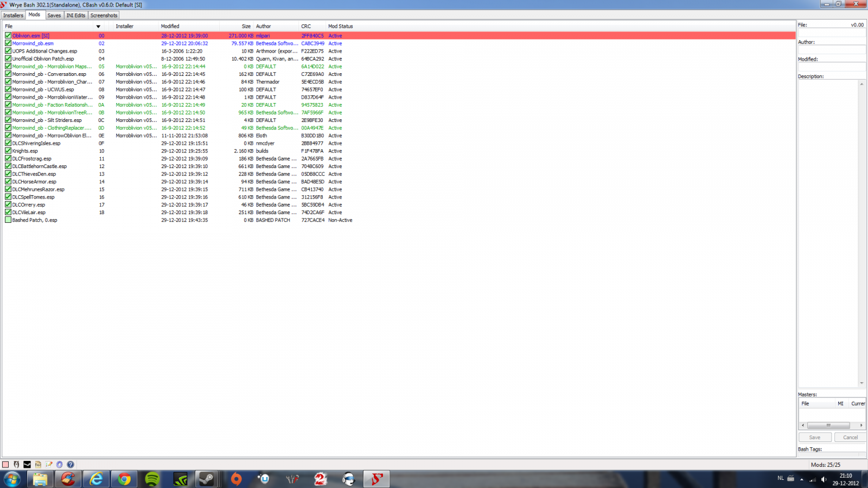Image resolution: width=868 pixels, height=488 pixels.
Task: Click the Masters list scroll-right arrow
Action: [861, 426]
